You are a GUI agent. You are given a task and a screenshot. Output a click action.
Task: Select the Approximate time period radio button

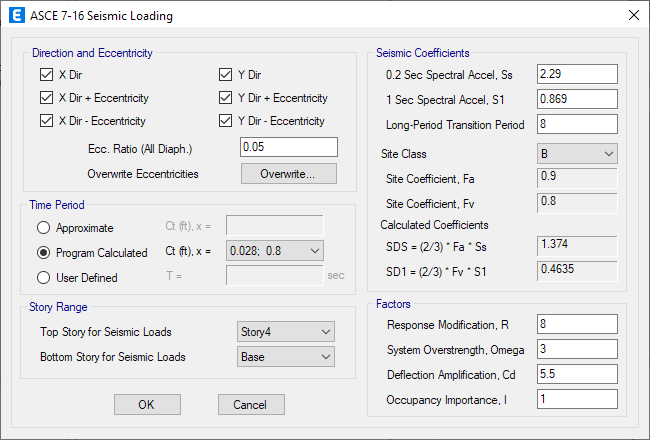(x=43, y=228)
